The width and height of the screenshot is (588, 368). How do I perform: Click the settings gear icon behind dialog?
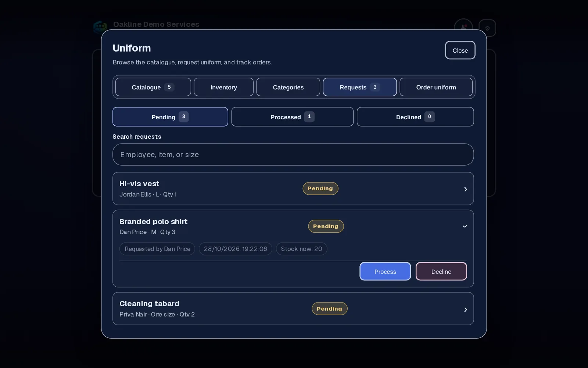pos(487,28)
